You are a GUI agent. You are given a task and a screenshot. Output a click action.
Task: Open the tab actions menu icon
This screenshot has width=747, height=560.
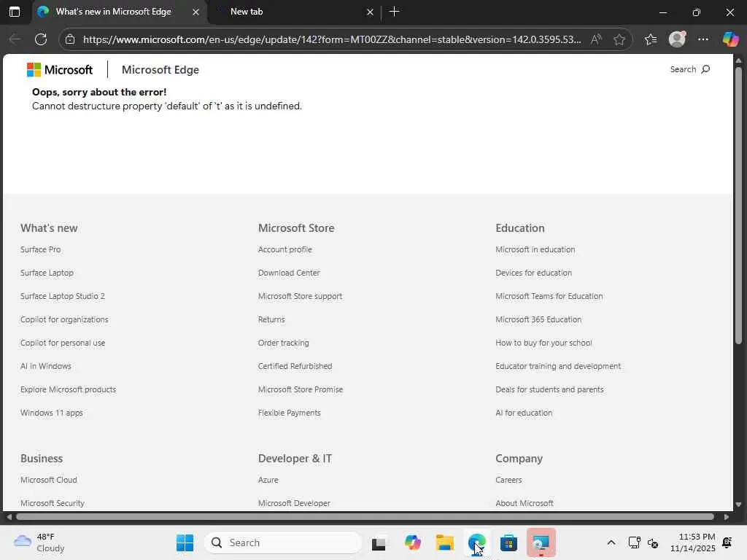point(15,12)
